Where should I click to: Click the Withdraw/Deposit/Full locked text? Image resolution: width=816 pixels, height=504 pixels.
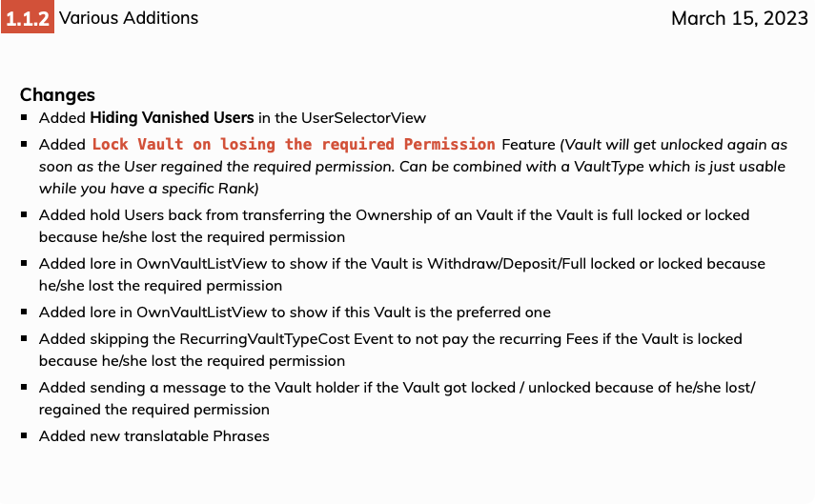pos(531,264)
